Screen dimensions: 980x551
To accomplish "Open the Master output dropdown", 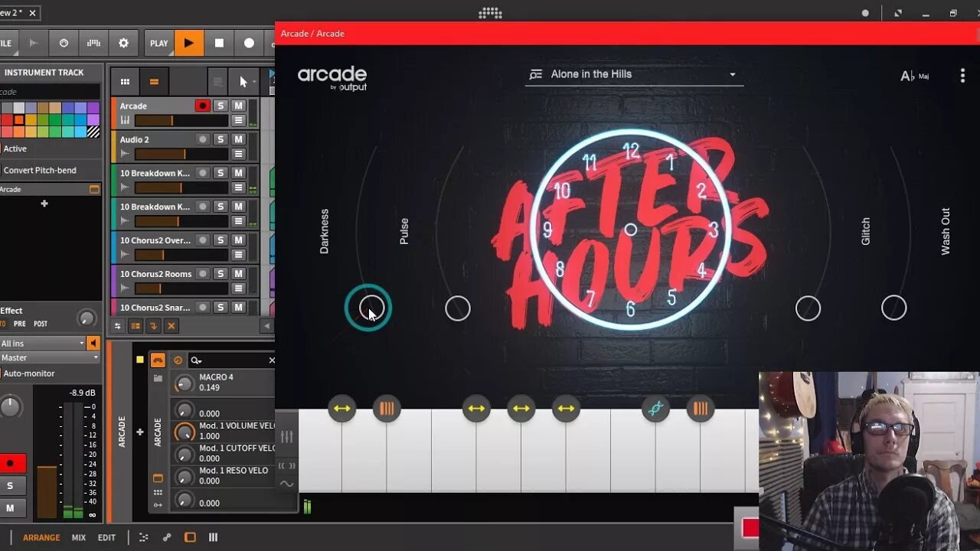I will click(50, 357).
